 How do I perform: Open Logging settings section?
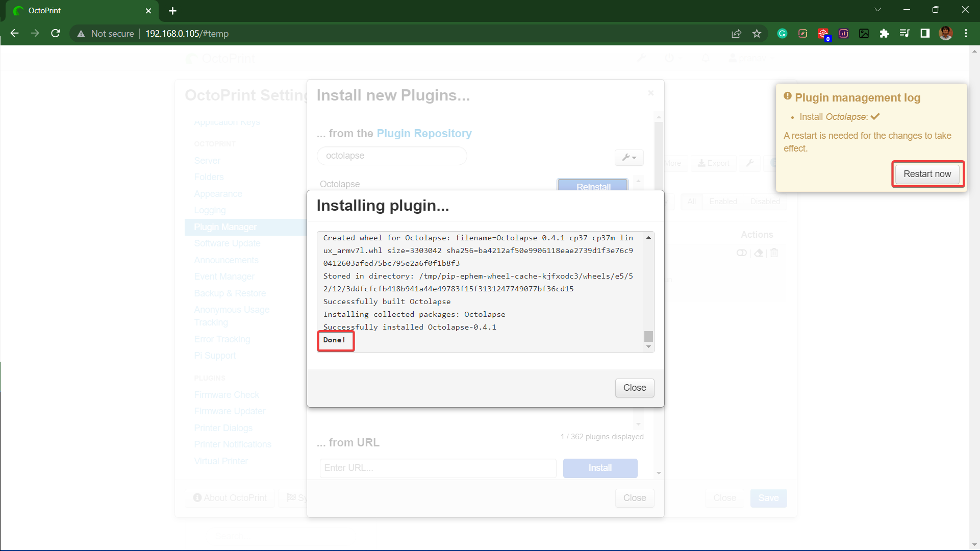coord(210,210)
